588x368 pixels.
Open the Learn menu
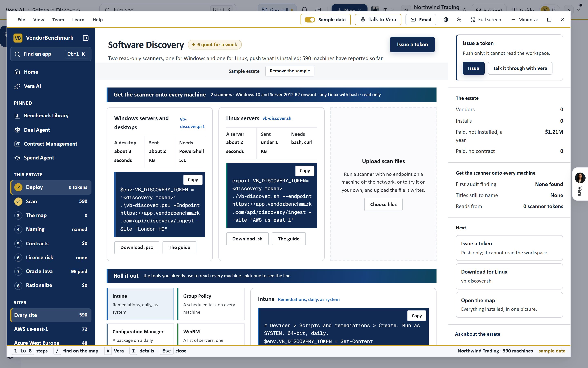[78, 20]
